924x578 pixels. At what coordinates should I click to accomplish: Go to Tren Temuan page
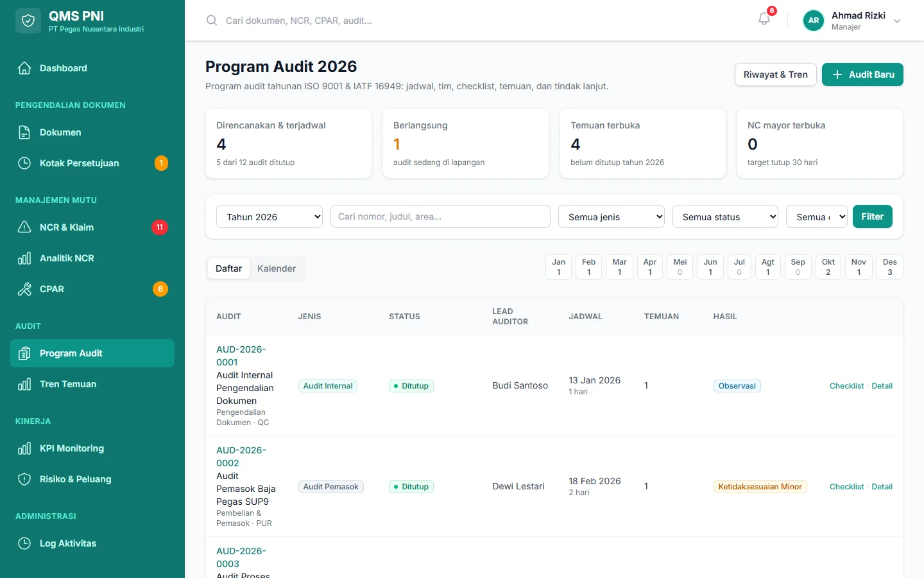[92, 384]
